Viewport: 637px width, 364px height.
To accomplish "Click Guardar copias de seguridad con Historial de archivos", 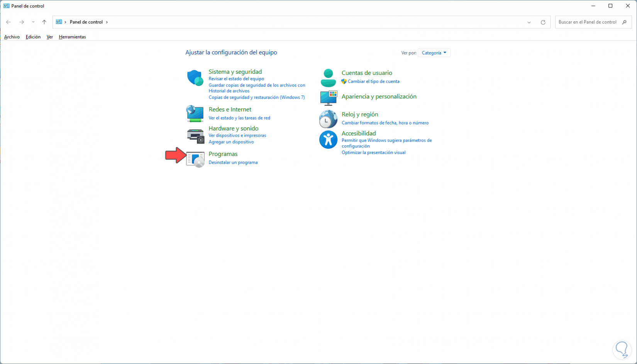I will [257, 88].
